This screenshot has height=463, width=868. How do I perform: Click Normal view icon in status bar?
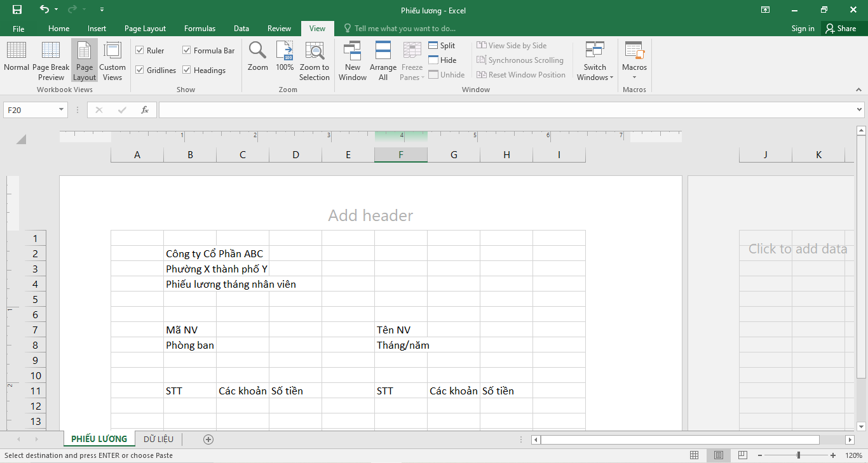click(695, 455)
